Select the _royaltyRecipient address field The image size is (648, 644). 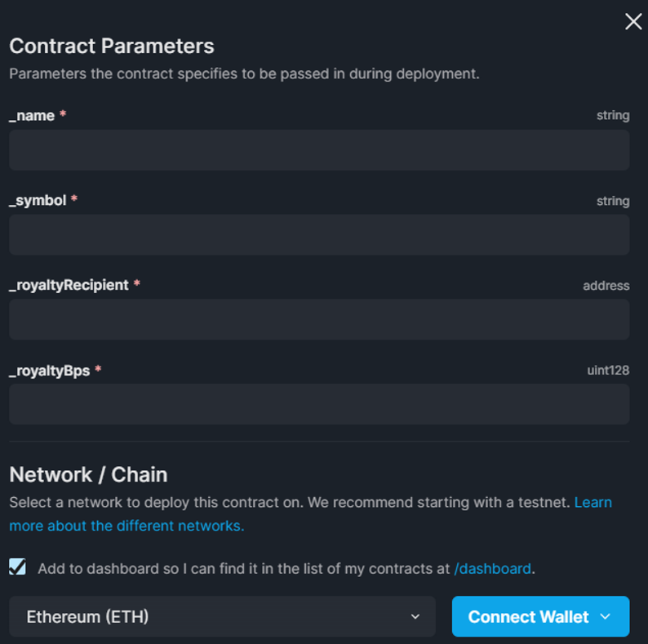pyautogui.click(x=319, y=320)
